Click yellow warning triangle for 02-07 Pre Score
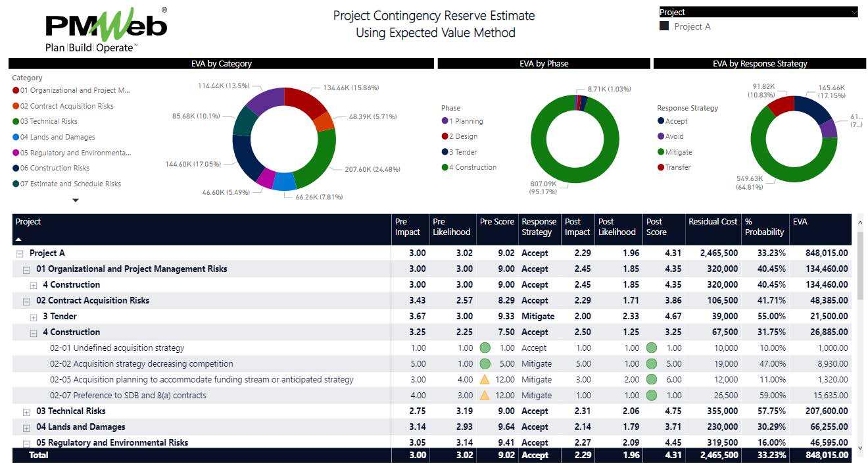The height and width of the screenshot is (470, 868). coord(485,395)
